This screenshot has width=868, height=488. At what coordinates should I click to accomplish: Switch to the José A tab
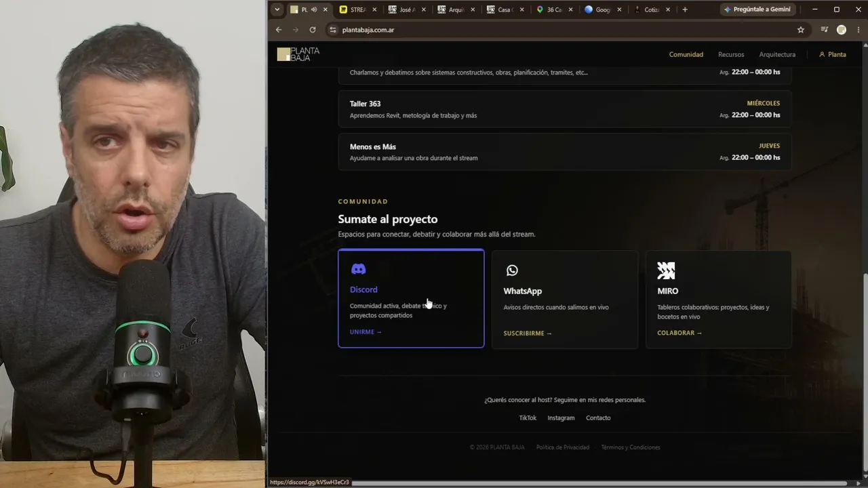click(408, 9)
